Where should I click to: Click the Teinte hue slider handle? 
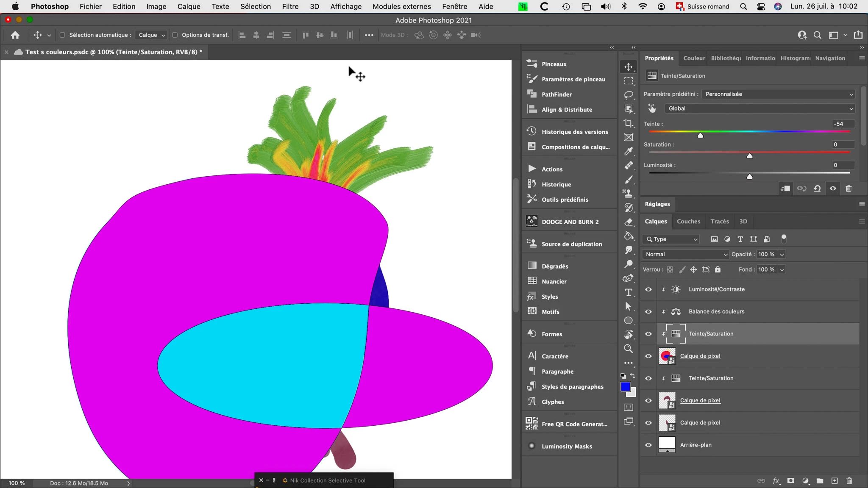coord(700,135)
